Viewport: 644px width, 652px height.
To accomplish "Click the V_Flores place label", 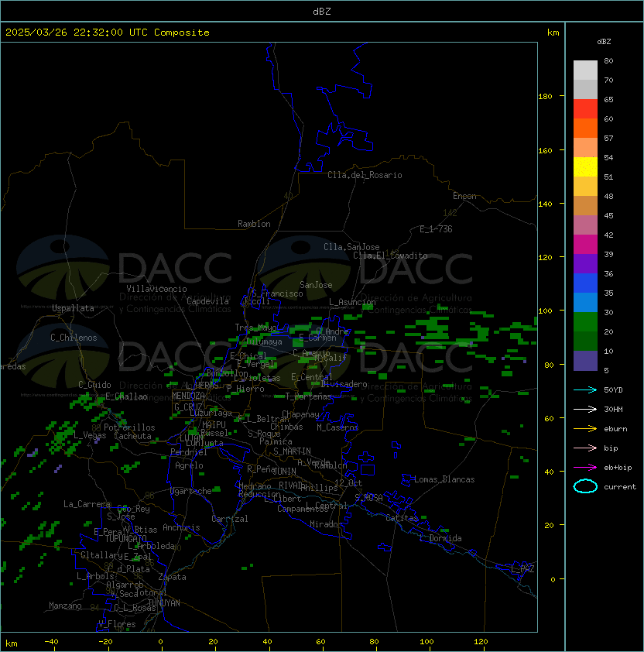I will 117,624.
